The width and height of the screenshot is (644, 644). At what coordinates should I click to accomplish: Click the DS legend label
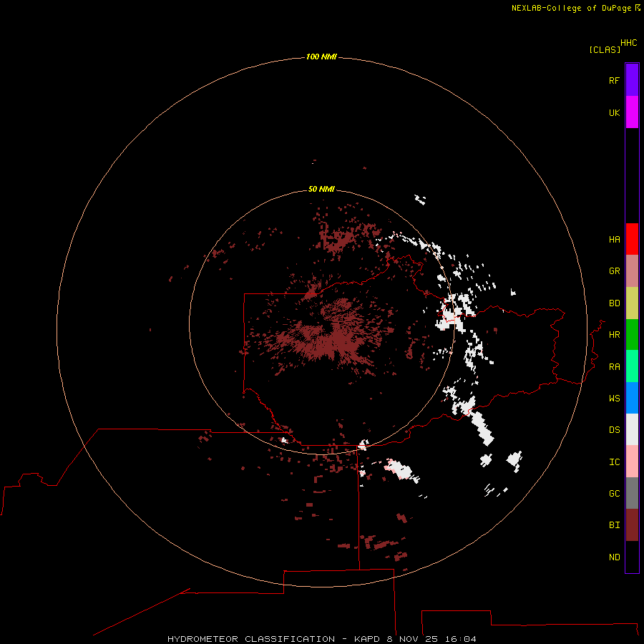pos(614,429)
